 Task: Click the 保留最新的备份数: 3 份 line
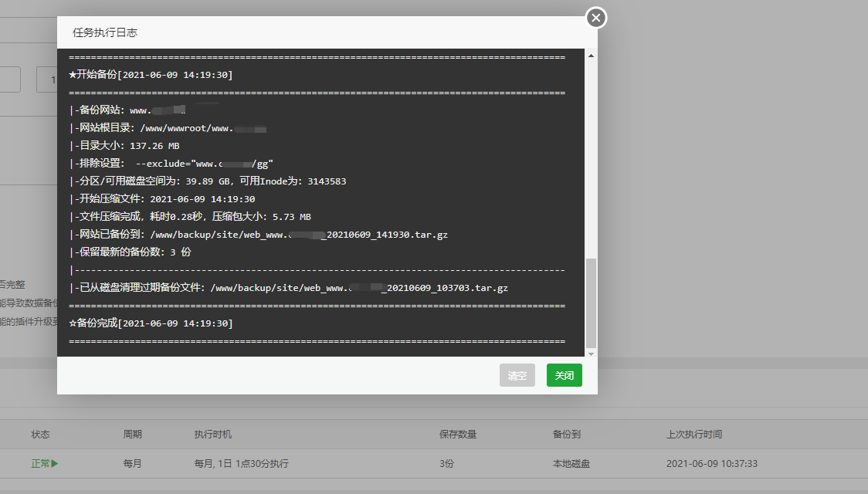point(131,252)
